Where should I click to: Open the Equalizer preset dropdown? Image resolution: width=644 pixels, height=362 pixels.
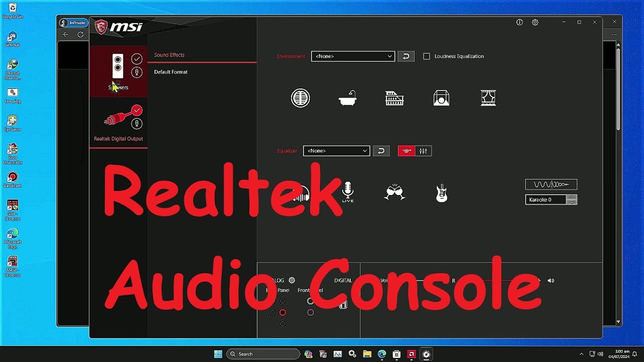point(336,150)
